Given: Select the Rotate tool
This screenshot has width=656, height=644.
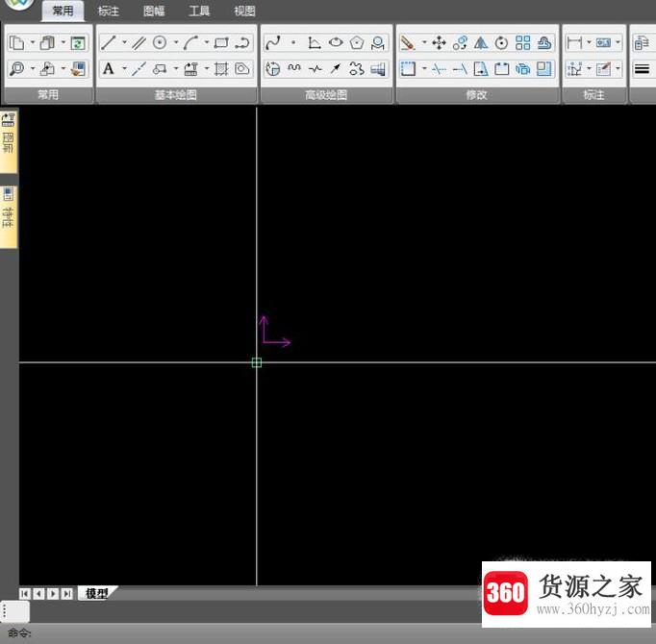Looking at the screenshot, I should click(x=502, y=42).
